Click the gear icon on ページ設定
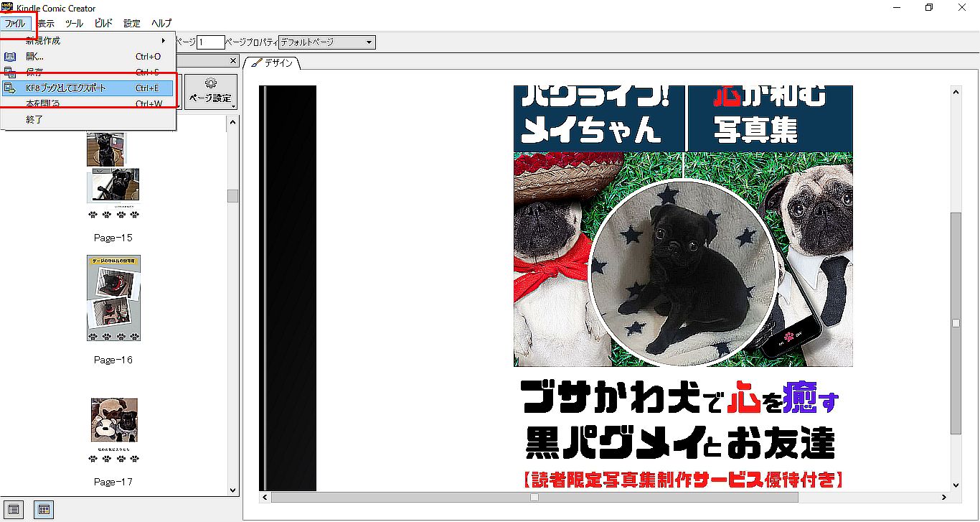Image resolution: width=980 pixels, height=522 pixels. pos(211,83)
